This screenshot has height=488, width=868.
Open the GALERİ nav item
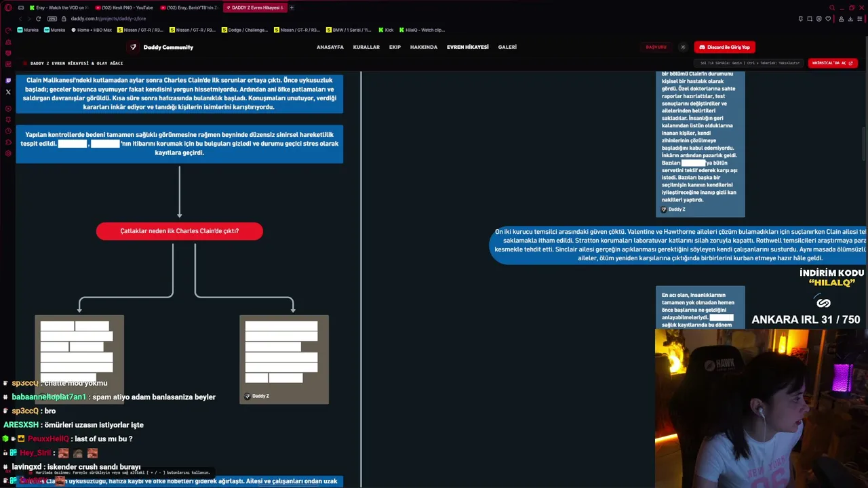[x=507, y=47]
